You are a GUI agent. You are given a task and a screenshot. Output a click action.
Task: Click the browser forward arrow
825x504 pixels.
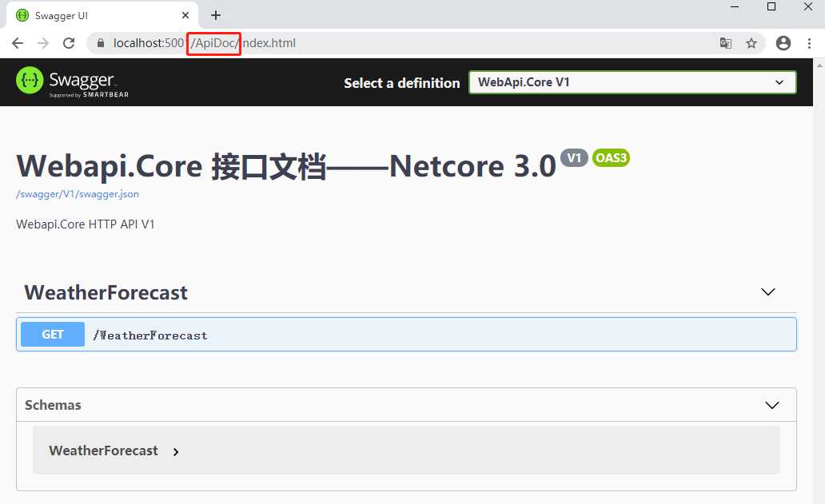[x=43, y=43]
